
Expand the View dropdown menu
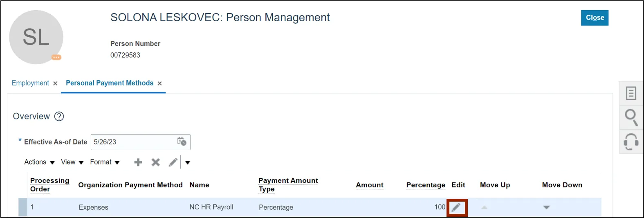[72, 162]
